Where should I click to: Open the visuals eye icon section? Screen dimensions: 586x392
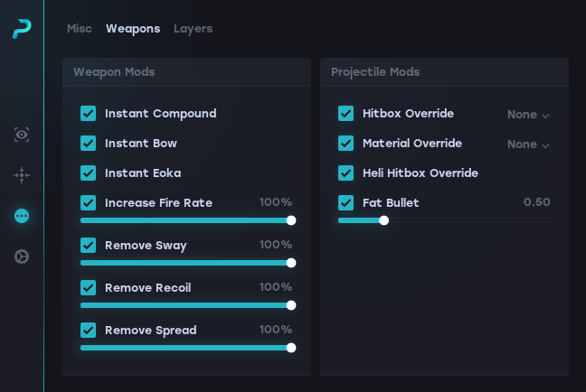click(22, 135)
